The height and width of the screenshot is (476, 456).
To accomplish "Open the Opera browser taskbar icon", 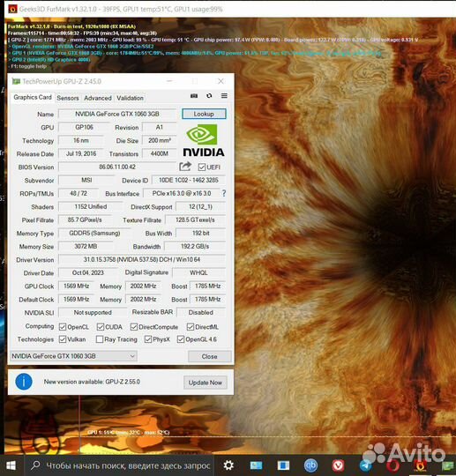I will 392,465.
